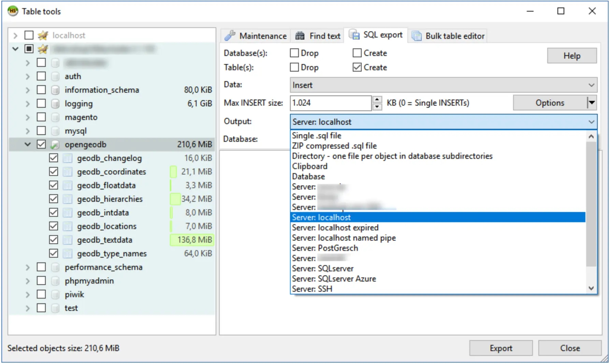Click the SQL export disk icon
This screenshot has width=610, height=364.
(354, 34)
